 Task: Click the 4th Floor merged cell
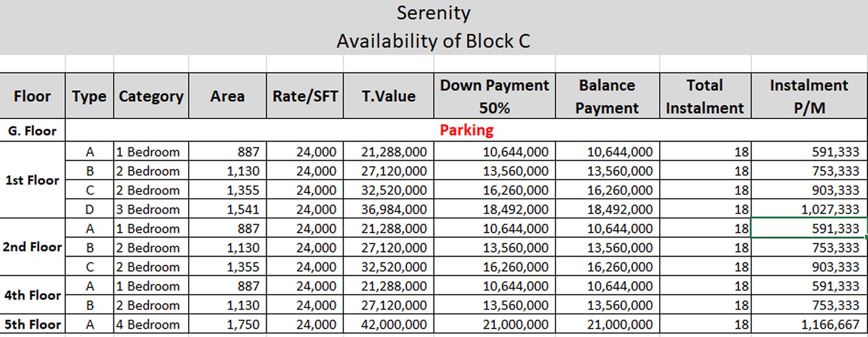pos(32,295)
